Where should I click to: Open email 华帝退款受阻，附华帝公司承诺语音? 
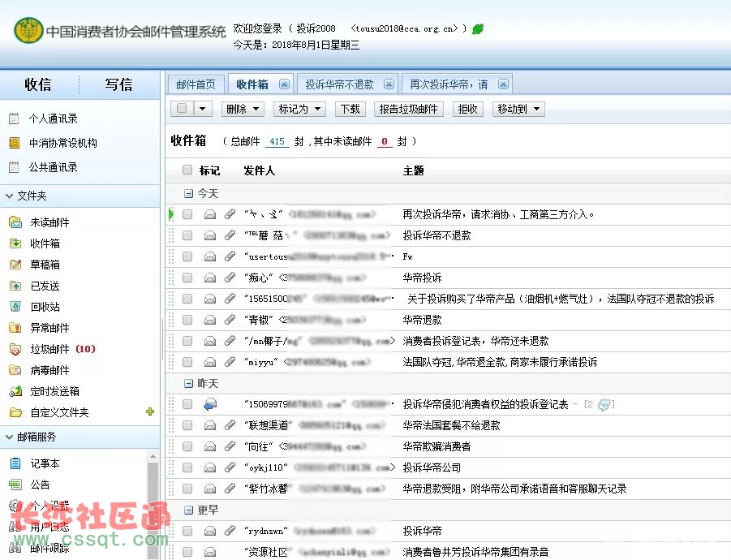click(x=514, y=489)
